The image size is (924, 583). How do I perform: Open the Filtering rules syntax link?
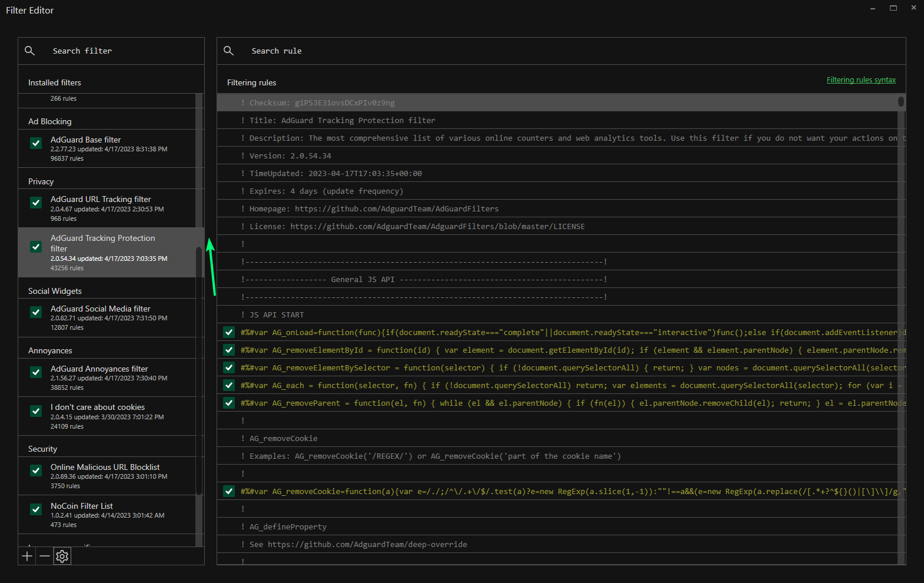861,80
